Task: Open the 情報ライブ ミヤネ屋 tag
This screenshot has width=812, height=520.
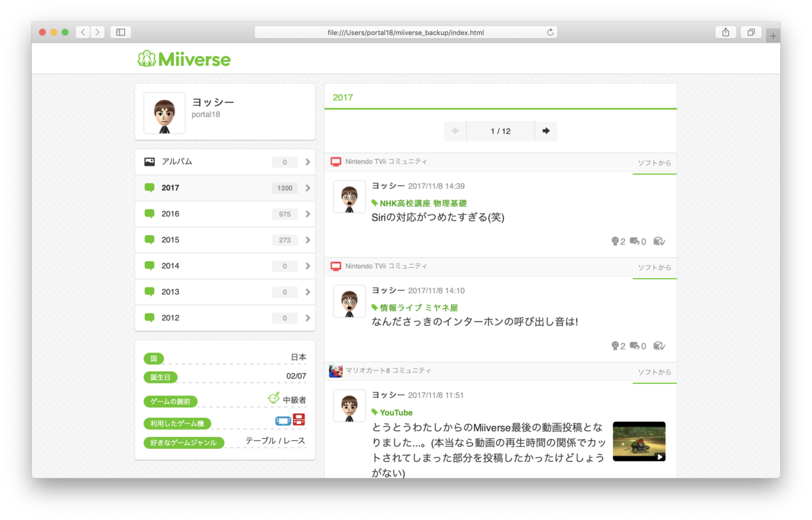Action: [415, 308]
